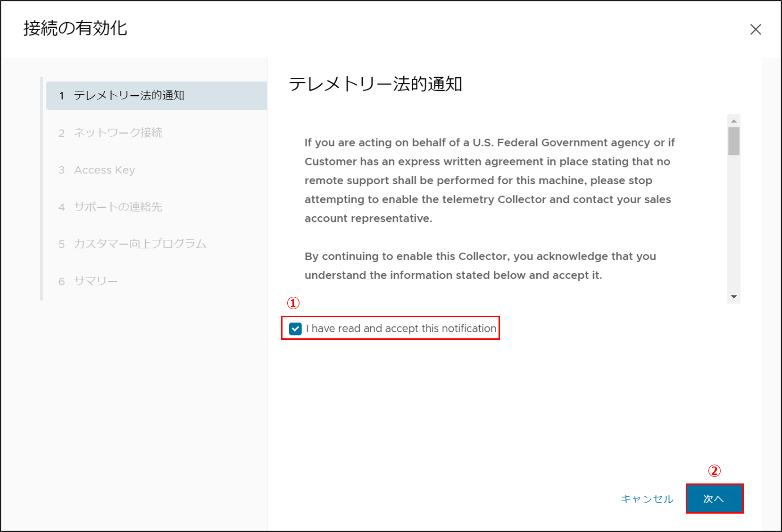Select step 5 カスタマー向上プログラム

(x=140, y=244)
